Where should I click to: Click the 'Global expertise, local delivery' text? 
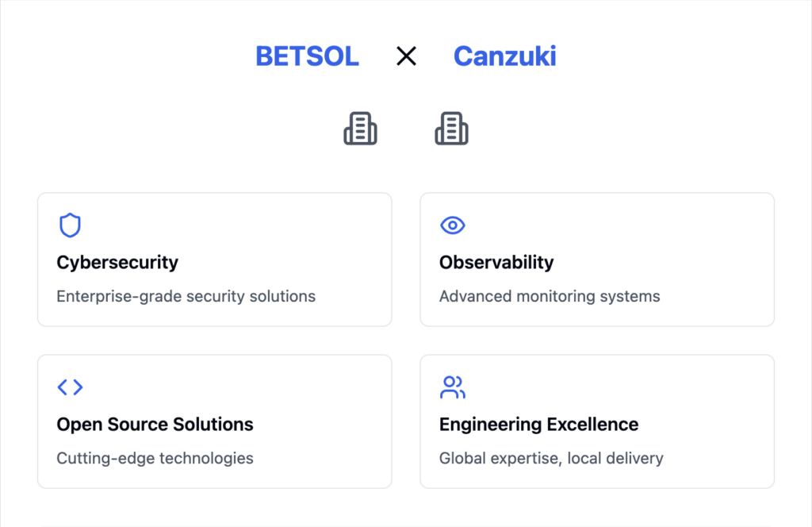pyautogui.click(x=551, y=458)
